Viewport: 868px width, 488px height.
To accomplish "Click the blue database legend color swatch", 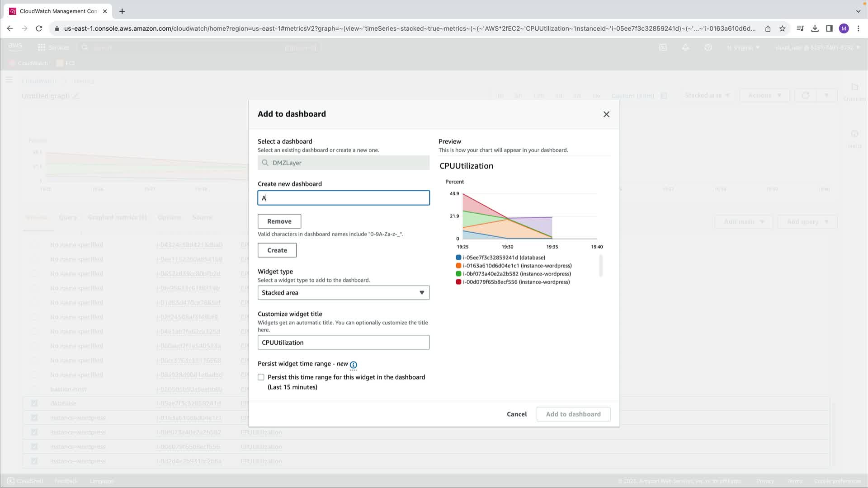I will pos(458,258).
